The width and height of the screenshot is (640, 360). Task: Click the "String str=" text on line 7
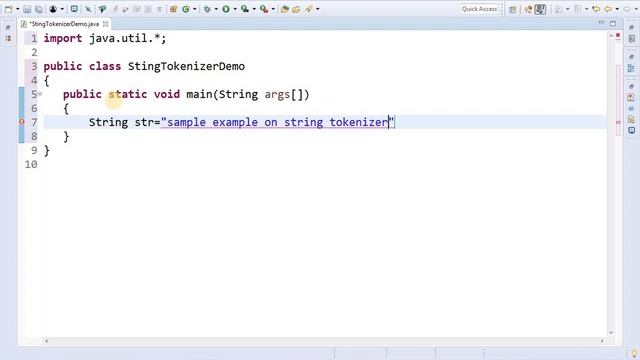coord(124,122)
